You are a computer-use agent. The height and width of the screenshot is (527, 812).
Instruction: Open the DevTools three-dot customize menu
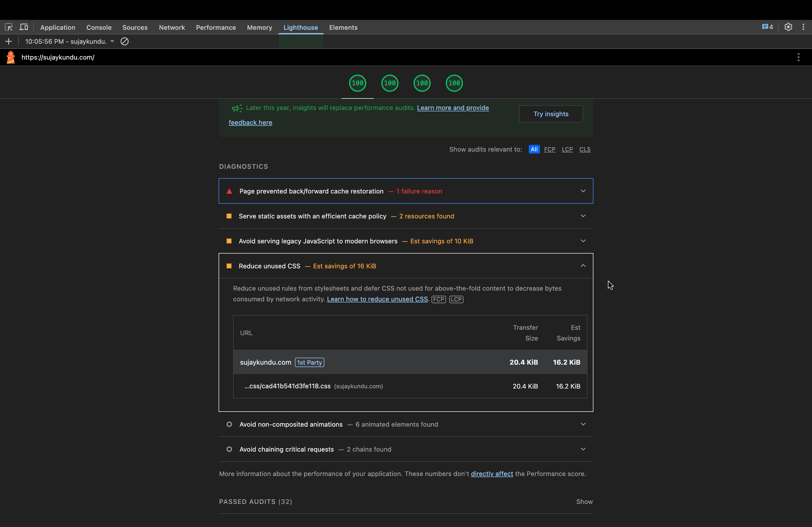click(x=803, y=27)
